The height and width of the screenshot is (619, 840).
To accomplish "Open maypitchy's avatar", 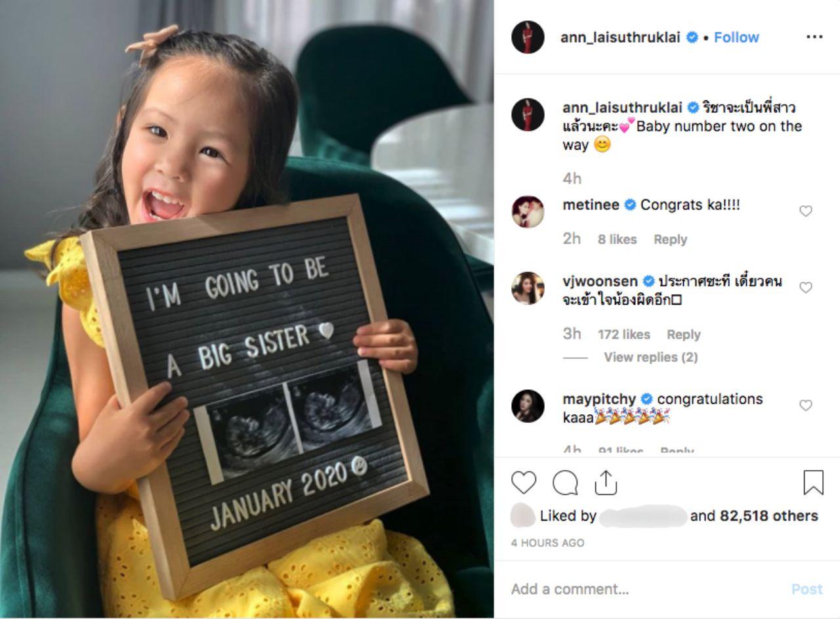I will coord(528,406).
